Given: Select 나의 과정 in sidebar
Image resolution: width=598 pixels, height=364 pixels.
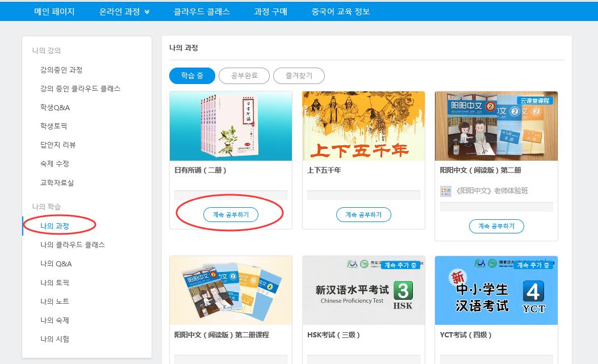Looking at the screenshot, I should pyautogui.click(x=55, y=226).
